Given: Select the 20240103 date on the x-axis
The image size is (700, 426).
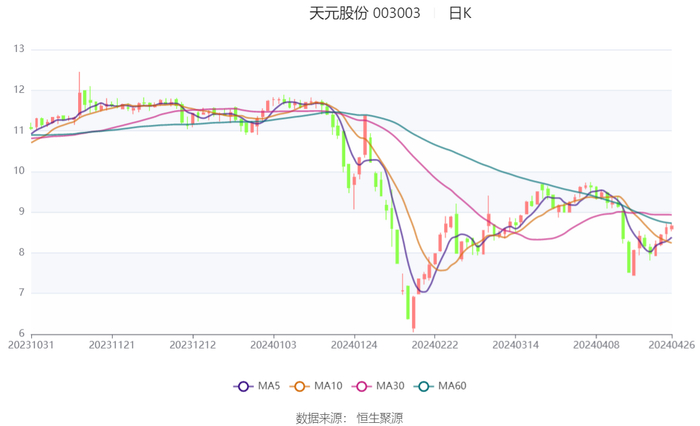Looking at the screenshot, I should point(272,345).
